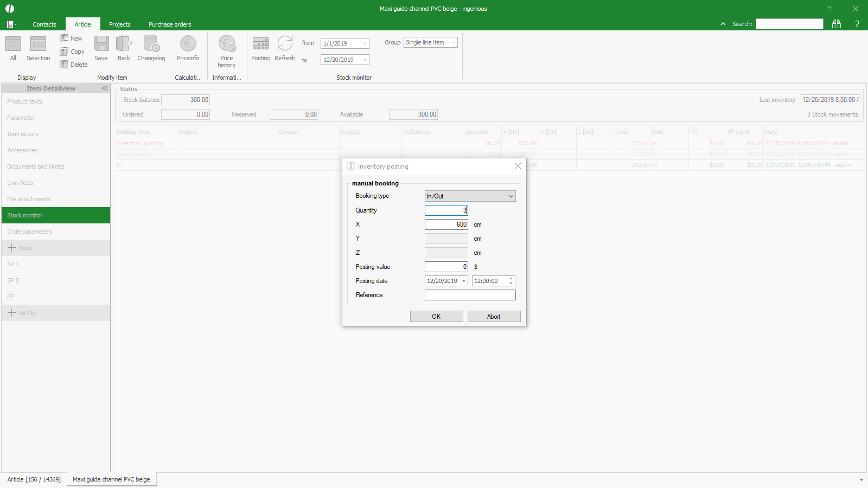Click the Posting value field
868x488 pixels.
tap(446, 267)
